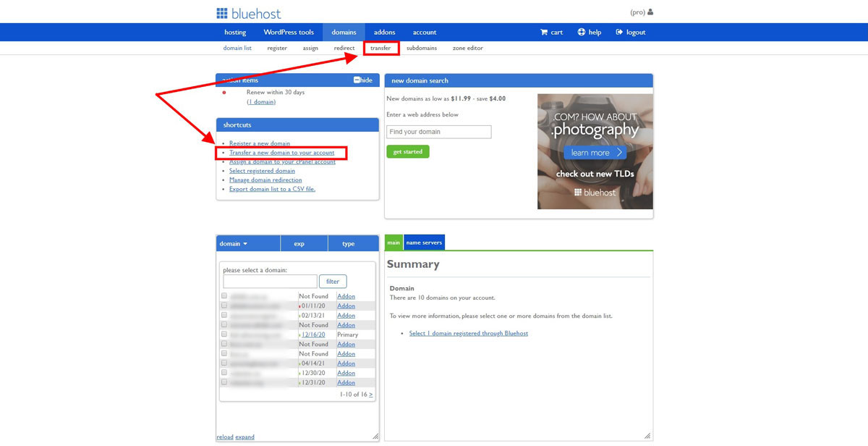Check the domain row expiring 12/31/20
Image resolution: width=868 pixels, height=446 pixels.
[224, 382]
